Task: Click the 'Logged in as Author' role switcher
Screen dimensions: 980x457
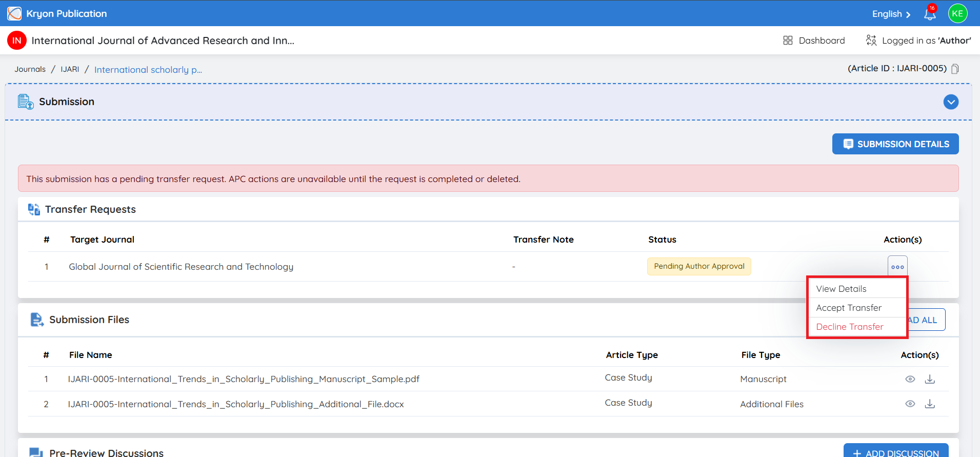Action: [x=918, y=41]
